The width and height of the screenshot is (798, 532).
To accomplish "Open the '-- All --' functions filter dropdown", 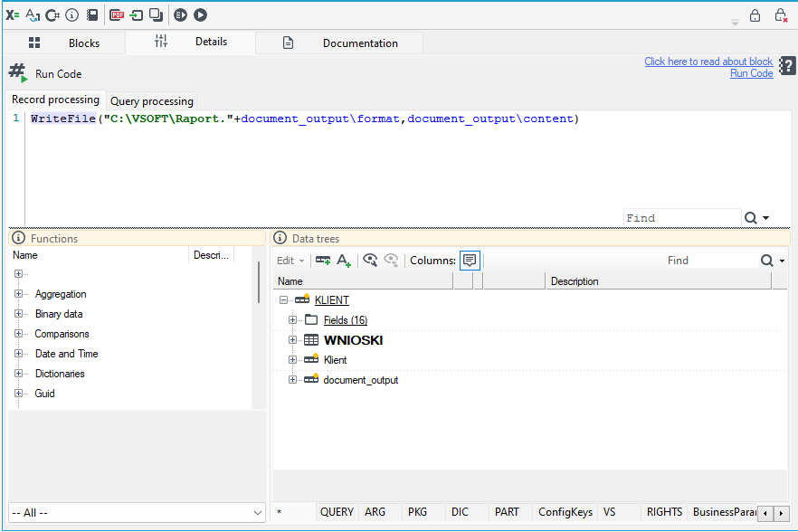I will [137, 513].
